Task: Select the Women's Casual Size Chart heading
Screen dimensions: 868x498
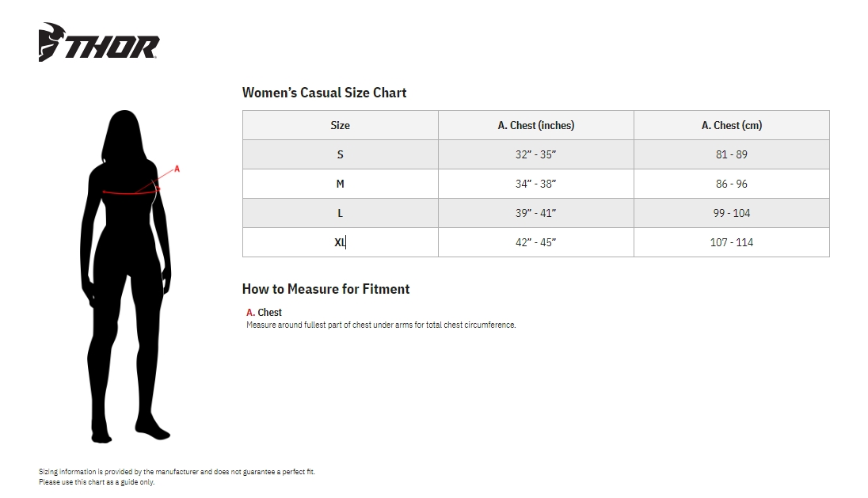Action: point(324,93)
